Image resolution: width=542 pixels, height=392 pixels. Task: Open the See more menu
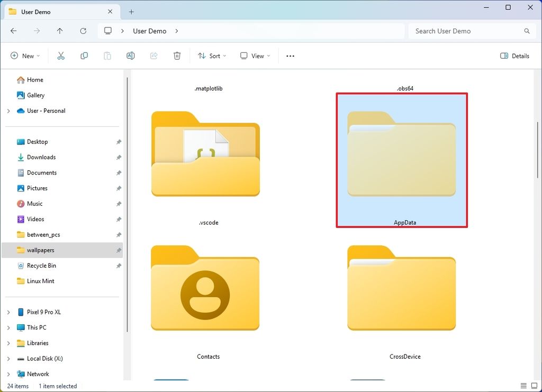tap(290, 56)
